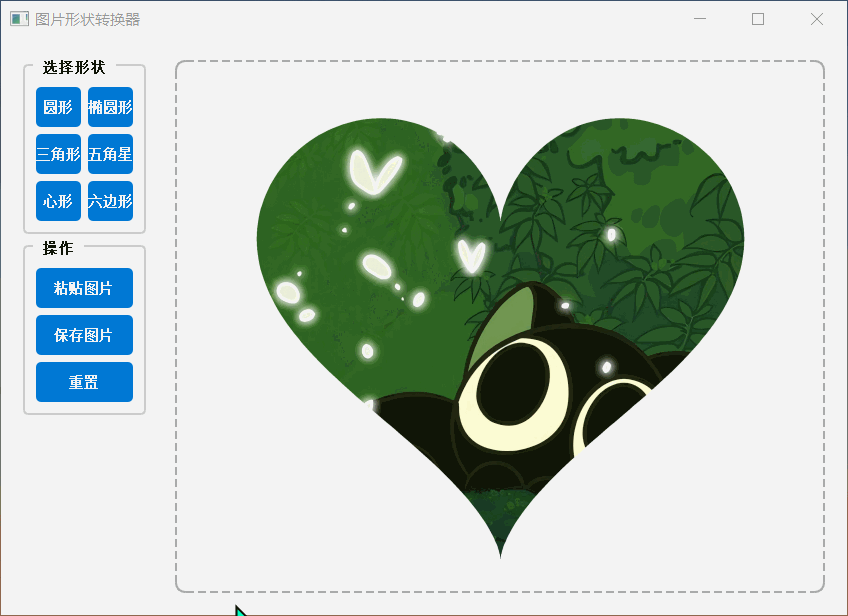The image size is (848, 616).
Task: Click the large glowing heart firefly in image
Action: [x=375, y=172]
